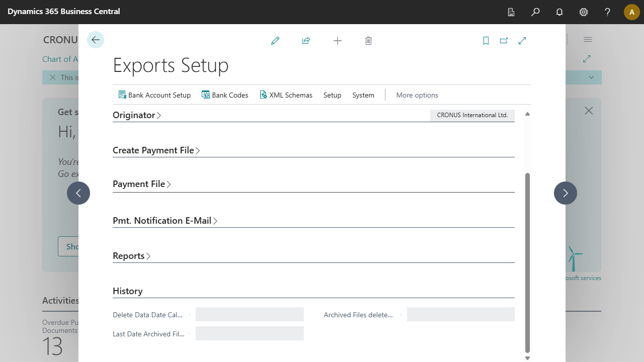644x362 pixels.
Task: Click the Delete Data Date Calculation field
Action: point(250,315)
